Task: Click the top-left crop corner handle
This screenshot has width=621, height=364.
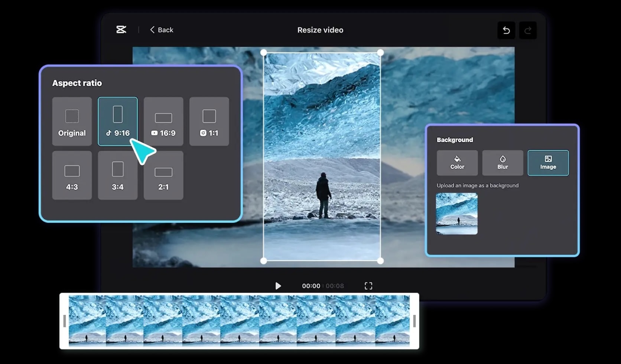Action: coord(264,53)
